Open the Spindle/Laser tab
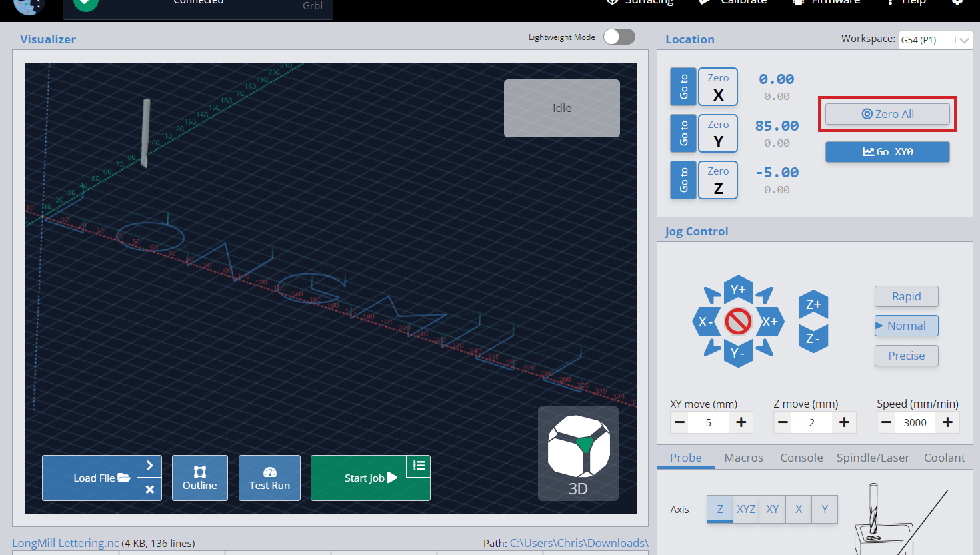The height and width of the screenshot is (555, 980). coord(873,458)
